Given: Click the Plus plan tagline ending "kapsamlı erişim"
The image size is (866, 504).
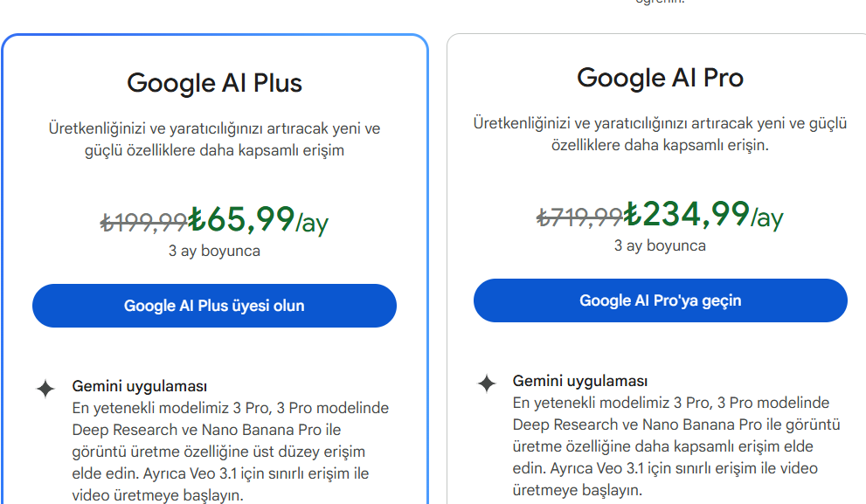Looking at the screenshot, I should coord(214,139).
